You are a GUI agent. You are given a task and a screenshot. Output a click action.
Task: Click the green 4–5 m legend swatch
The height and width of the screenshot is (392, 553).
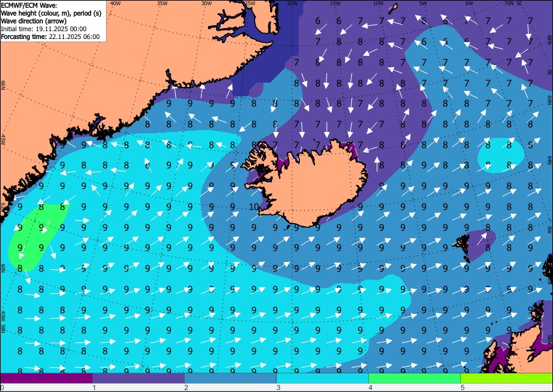click(414, 378)
